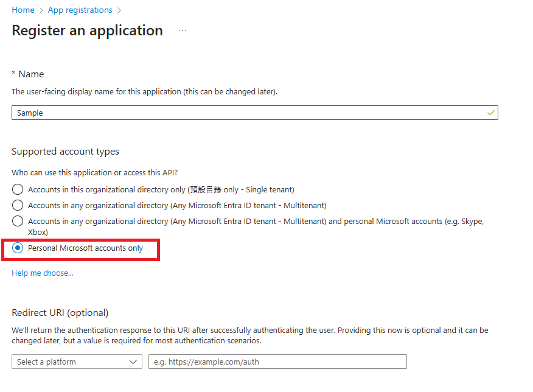
Task: Click the Supported account types heading
Action: [65, 152]
